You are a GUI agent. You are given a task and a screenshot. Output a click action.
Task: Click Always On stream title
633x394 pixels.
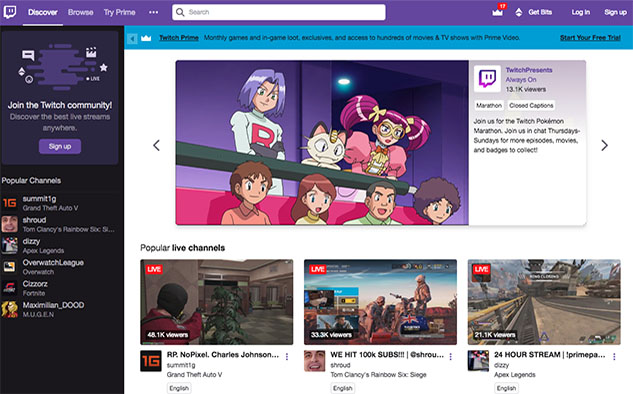[x=521, y=80]
